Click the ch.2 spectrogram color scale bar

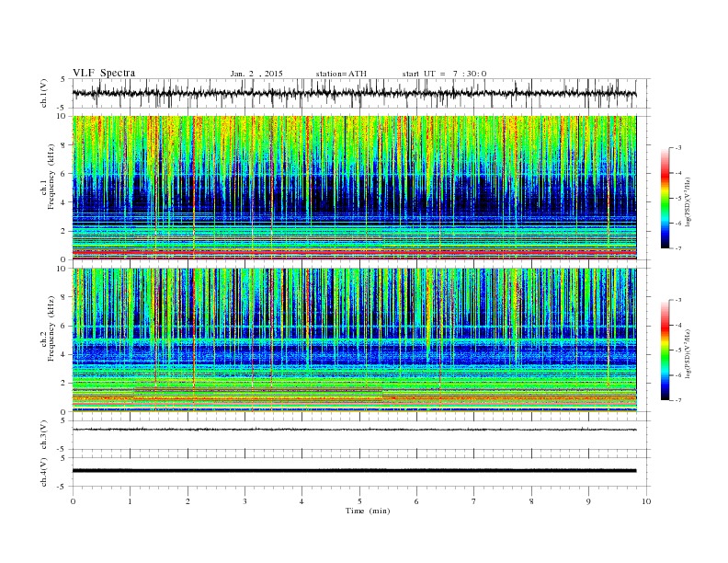click(x=665, y=350)
